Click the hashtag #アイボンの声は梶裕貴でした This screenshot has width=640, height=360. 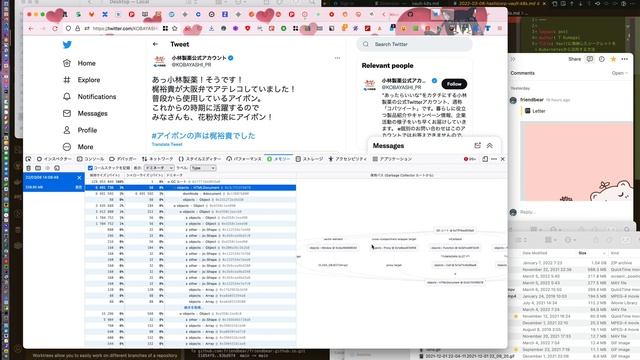click(203, 136)
